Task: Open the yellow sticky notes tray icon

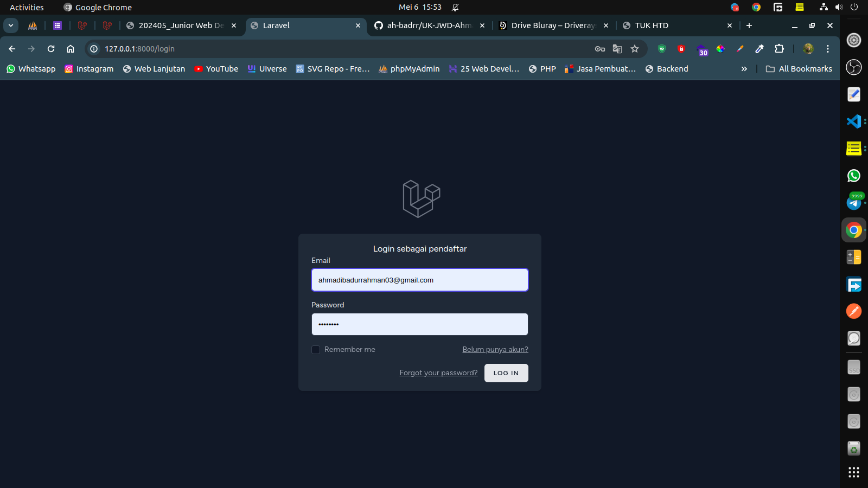Action: (x=800, y=7)
